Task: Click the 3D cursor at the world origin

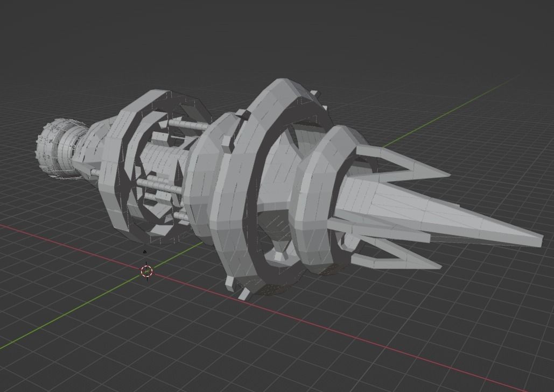Action: [x=146, y=272]
